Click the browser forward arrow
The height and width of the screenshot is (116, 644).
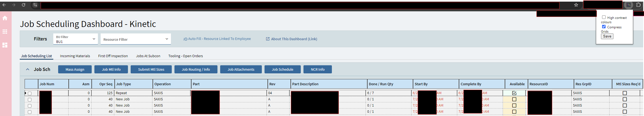click(x=14, y=5)
